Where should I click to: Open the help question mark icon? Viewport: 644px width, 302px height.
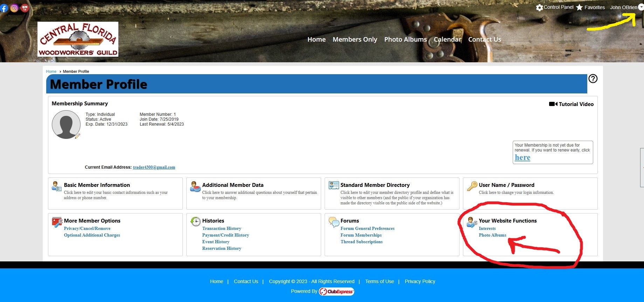(x=593, y=79)
